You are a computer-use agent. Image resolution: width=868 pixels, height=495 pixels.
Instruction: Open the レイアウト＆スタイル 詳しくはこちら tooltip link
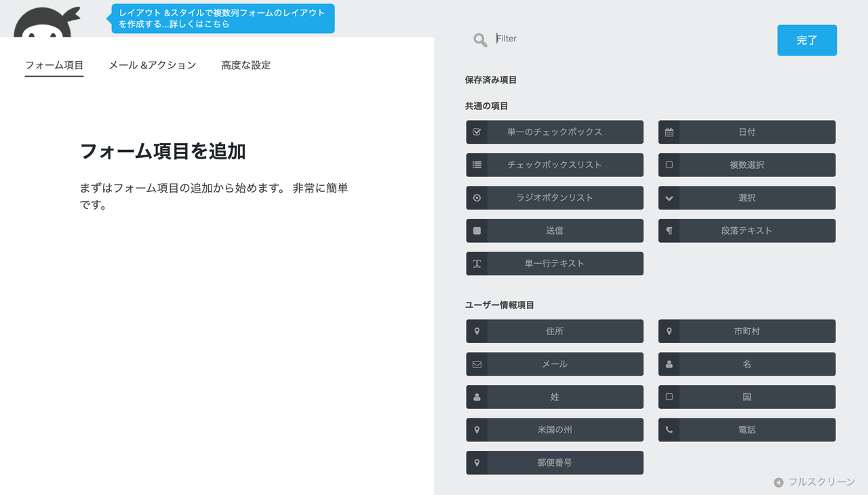(222, 18)
